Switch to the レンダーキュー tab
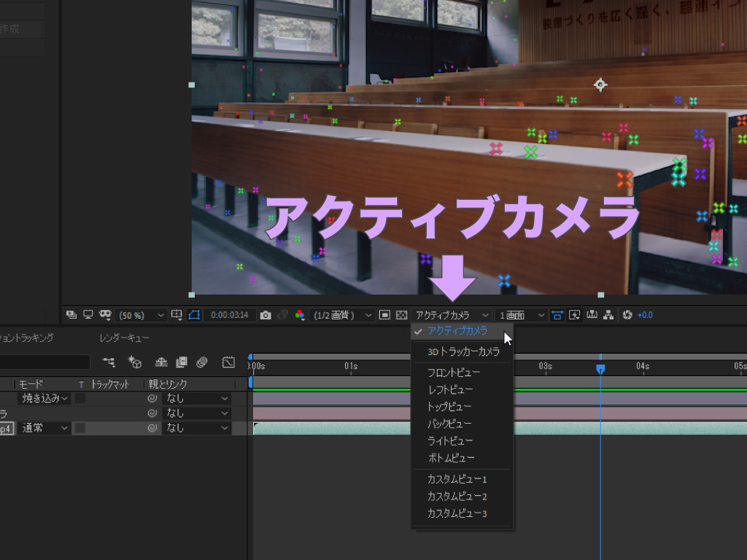 [x=125, y=338]
